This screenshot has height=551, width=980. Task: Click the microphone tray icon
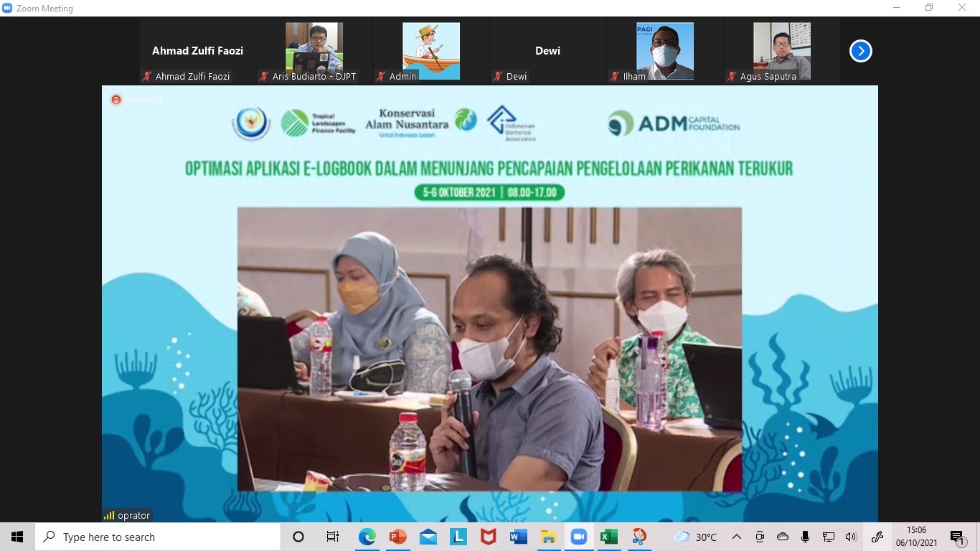pyautogui.click(x=806, y=537)
